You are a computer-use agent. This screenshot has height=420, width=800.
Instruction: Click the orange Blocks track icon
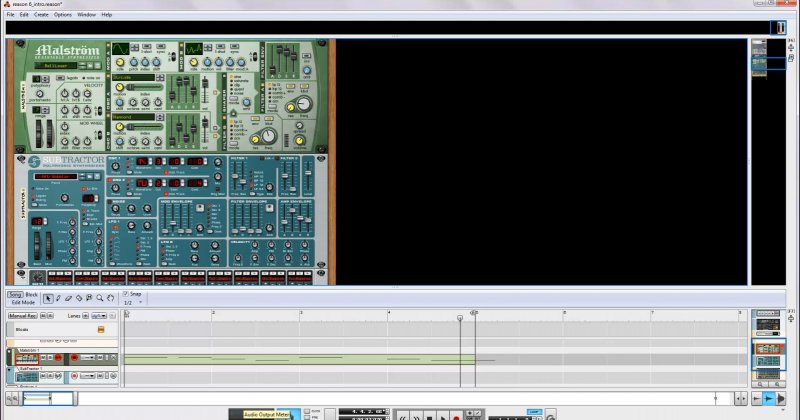(100, 328)
